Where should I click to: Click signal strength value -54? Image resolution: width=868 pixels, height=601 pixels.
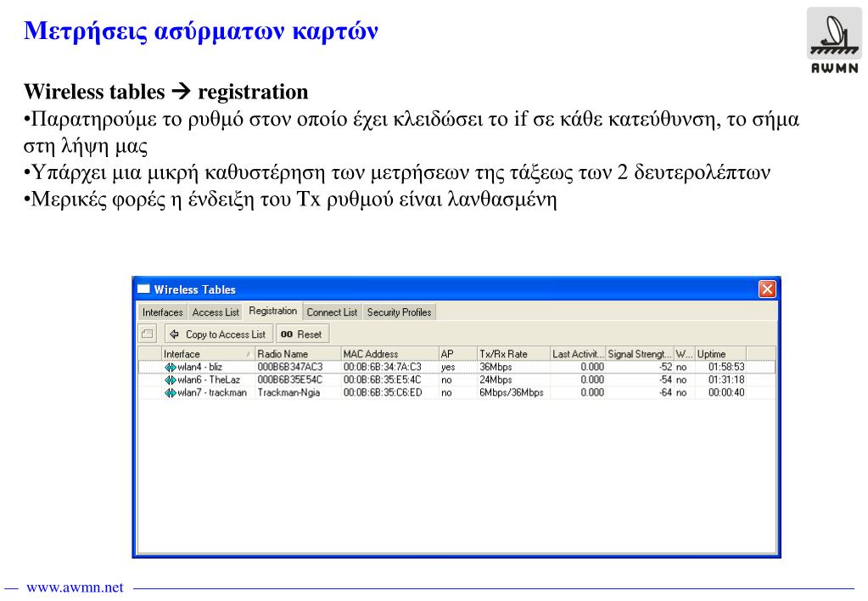coord(665,379)
